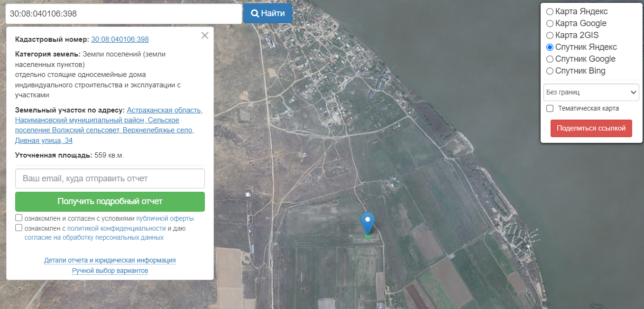Click the Найти search button
644x309 pixels.
coord(267,13)
